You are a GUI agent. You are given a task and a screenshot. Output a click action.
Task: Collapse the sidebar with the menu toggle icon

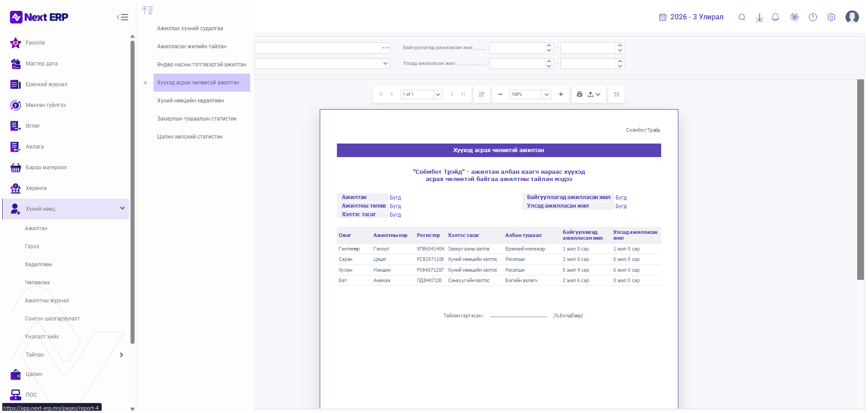pos(123,17)
